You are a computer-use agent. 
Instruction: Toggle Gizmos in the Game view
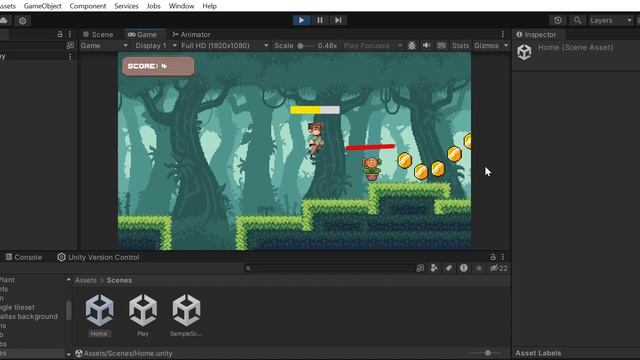(487, 46)
